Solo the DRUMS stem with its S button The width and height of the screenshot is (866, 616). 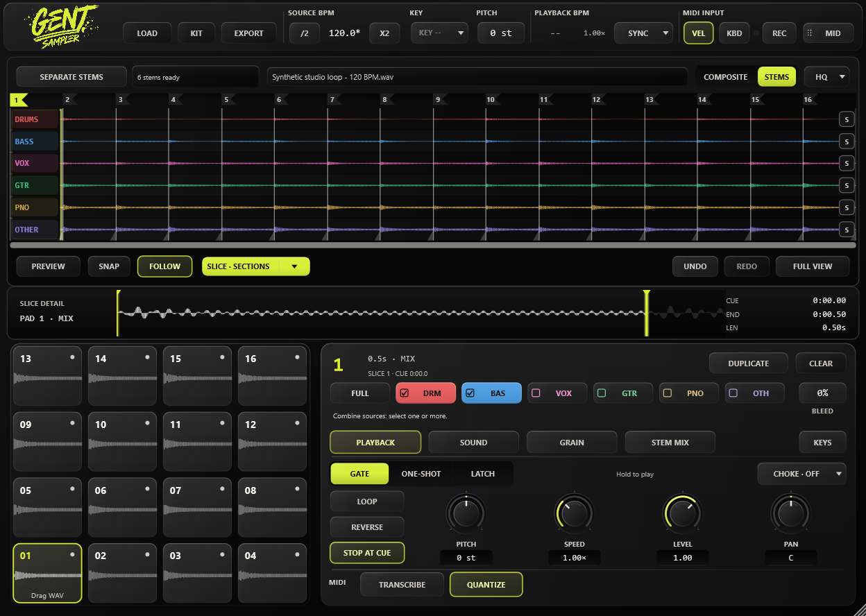pyautogui.click(x=846, y=119)
